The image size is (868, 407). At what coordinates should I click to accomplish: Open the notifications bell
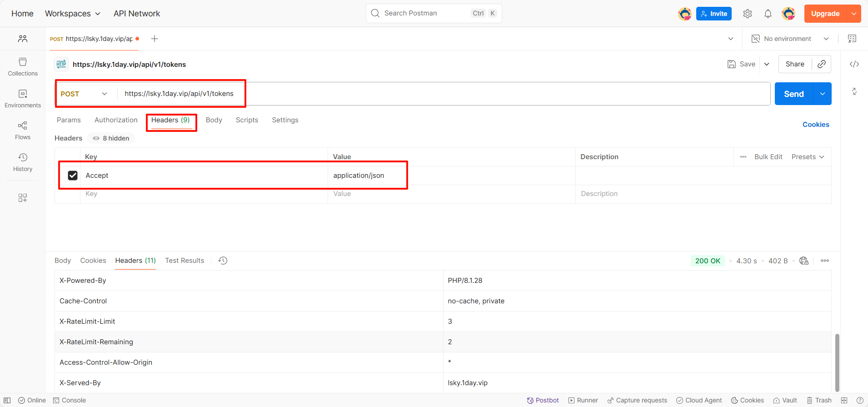pos(768,14)
